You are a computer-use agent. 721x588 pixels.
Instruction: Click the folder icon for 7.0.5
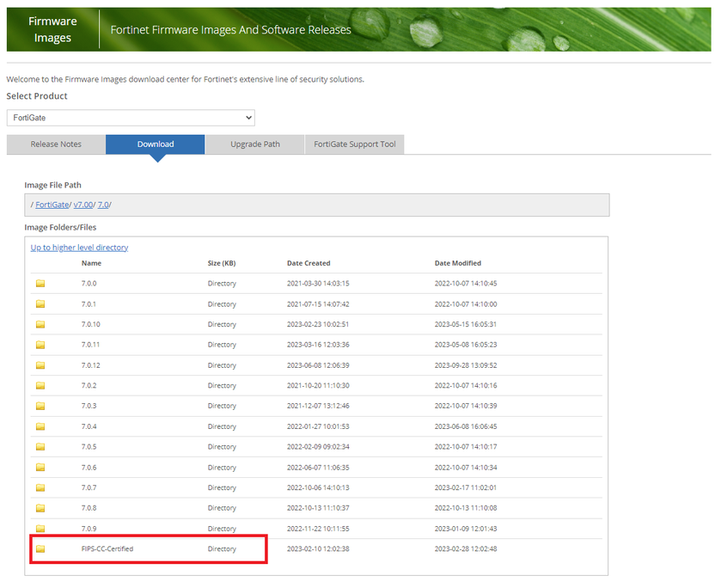coord(40,447)
